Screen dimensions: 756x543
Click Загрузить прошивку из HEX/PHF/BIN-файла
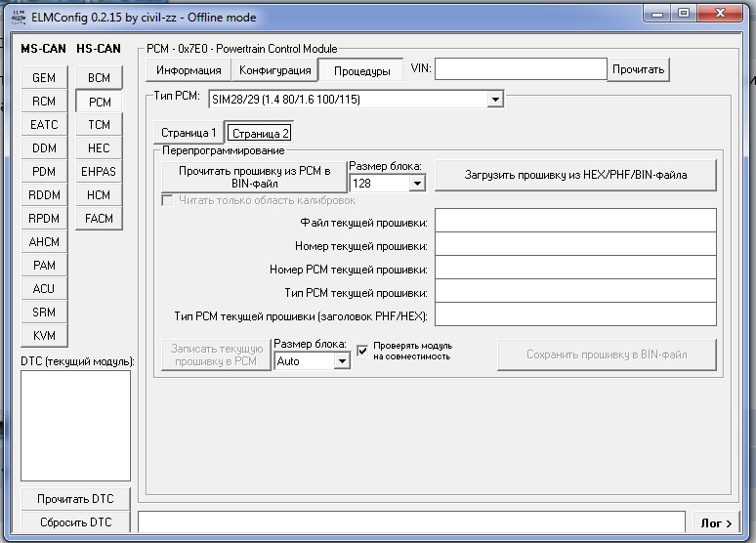(575, 175)
